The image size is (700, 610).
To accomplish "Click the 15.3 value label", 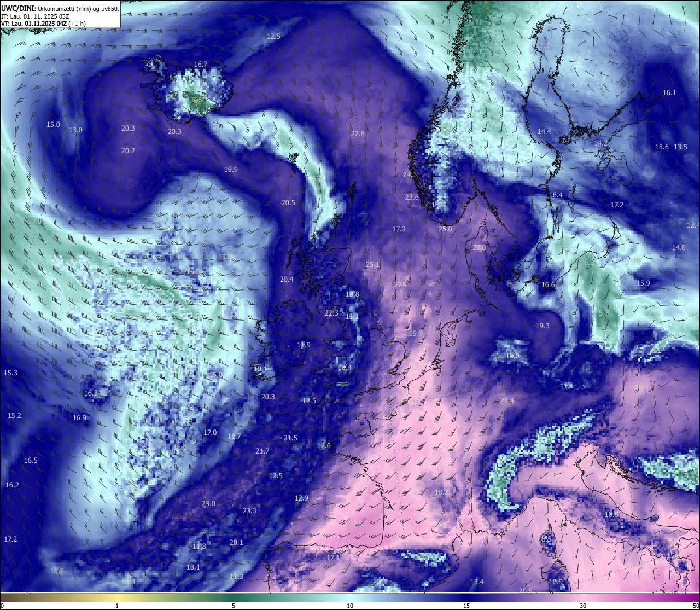I will [10, 373].
